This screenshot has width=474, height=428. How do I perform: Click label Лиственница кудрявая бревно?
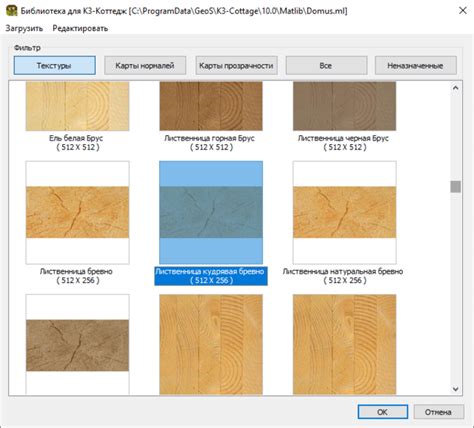click(210, 271)
